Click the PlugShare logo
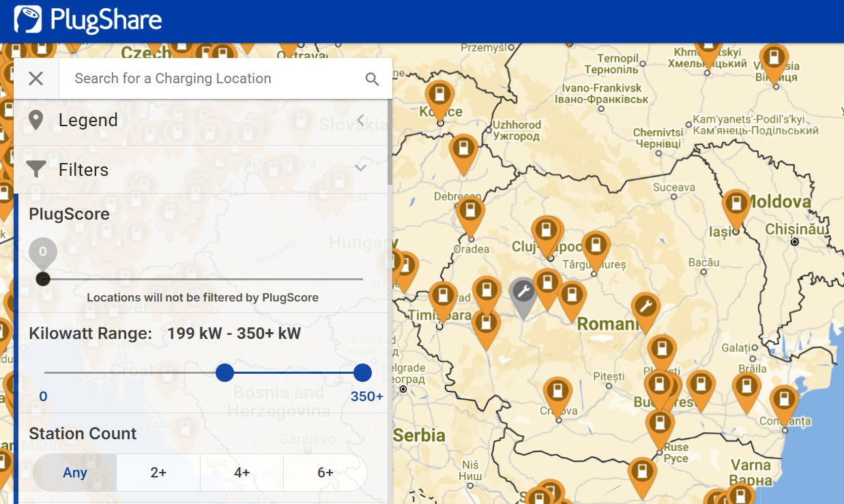The width and height of the screenshot is (844, 504). (x=88, y=20)
